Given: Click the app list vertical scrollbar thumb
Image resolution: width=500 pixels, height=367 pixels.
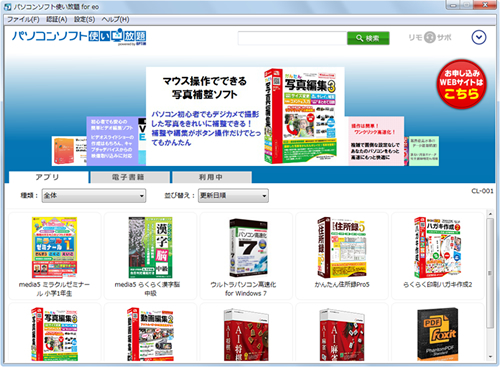Looking at the screenshot, I should coord(490,273).
